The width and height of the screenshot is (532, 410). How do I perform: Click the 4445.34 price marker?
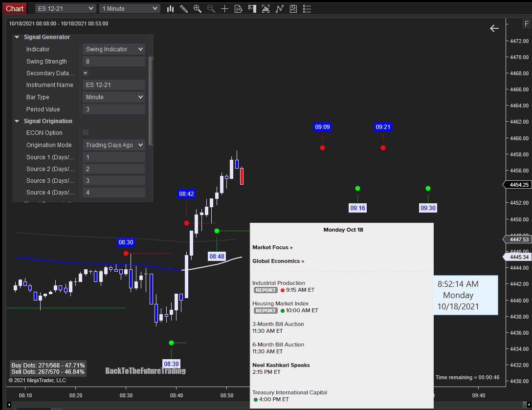[516, 257]
